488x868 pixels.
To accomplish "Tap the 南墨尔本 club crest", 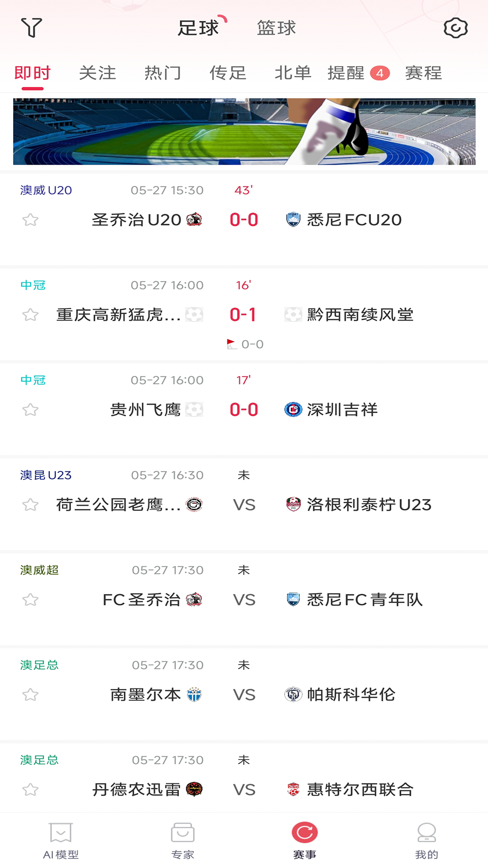I will [194, 694].
